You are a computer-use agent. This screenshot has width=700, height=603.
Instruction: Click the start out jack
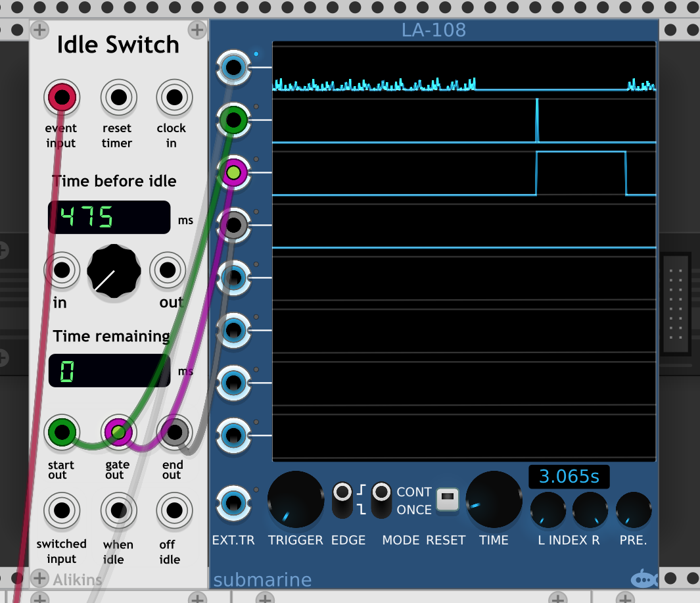[62, 432]
